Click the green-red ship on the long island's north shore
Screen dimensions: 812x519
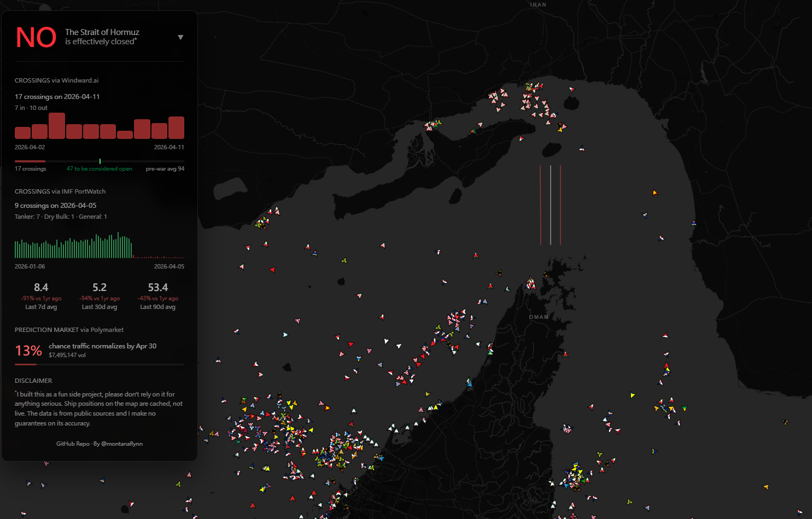(474, 131)
